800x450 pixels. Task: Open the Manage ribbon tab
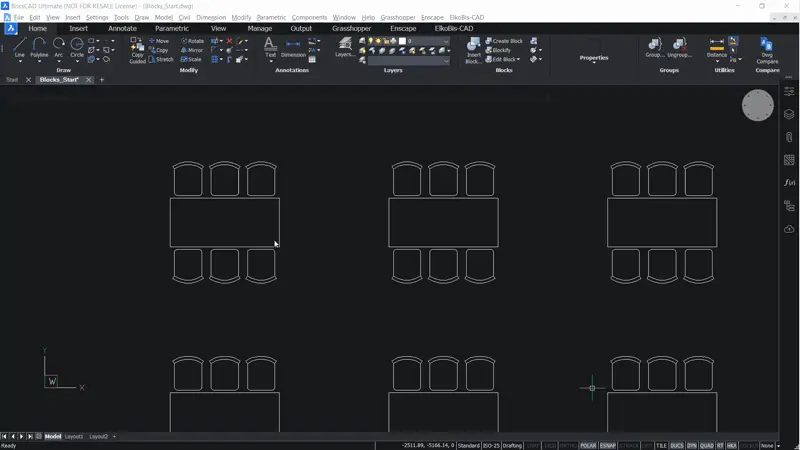click(260, 29)
